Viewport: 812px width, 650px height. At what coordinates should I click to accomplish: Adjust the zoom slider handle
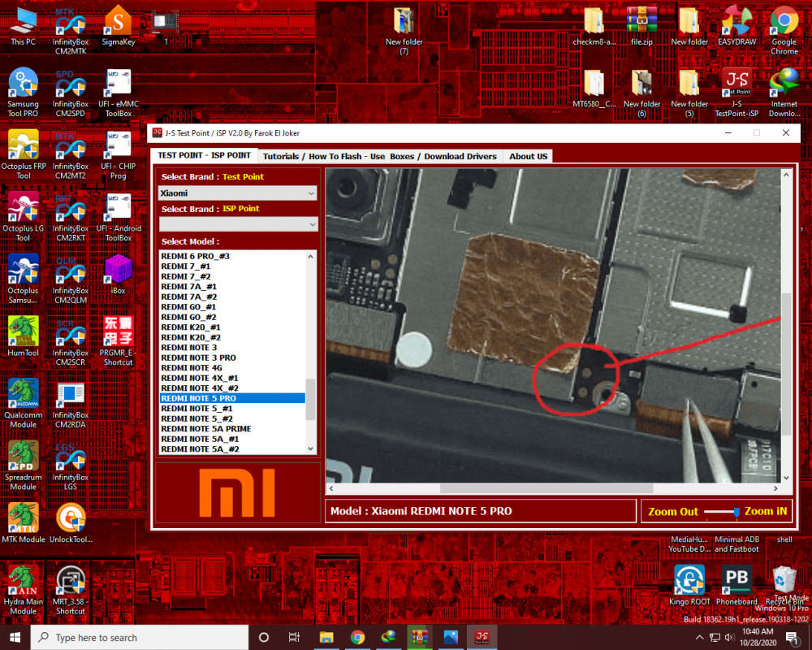(x=736, y=512)
